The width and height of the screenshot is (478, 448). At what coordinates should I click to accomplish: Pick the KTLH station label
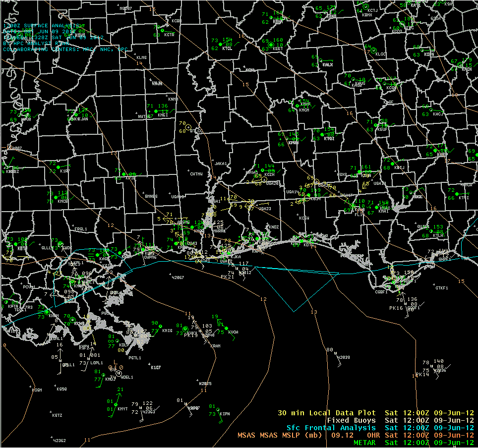pyautogui.click(x=438, y=235)
